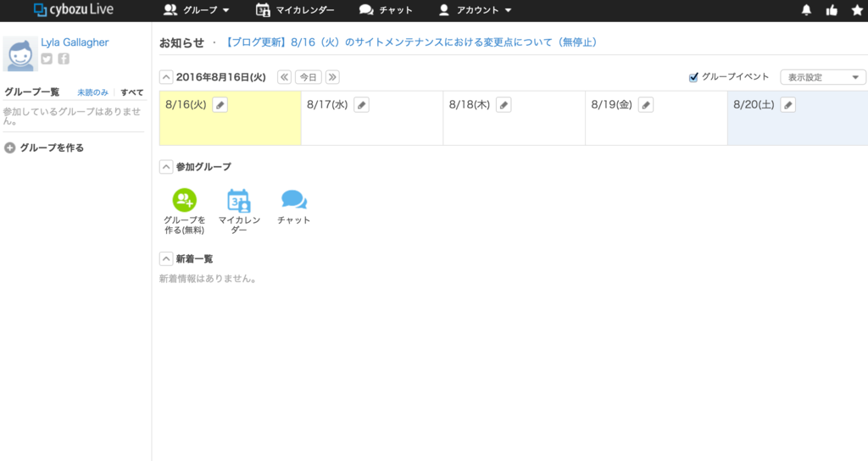Click the 8/16(火) date label
The height and width of the screenshot is (461, 868).
186,104
